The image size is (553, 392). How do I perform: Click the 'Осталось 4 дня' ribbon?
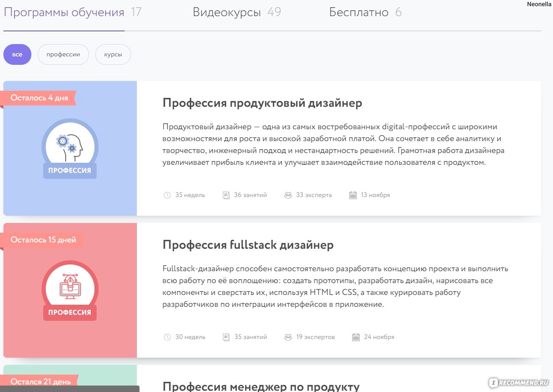39,98
